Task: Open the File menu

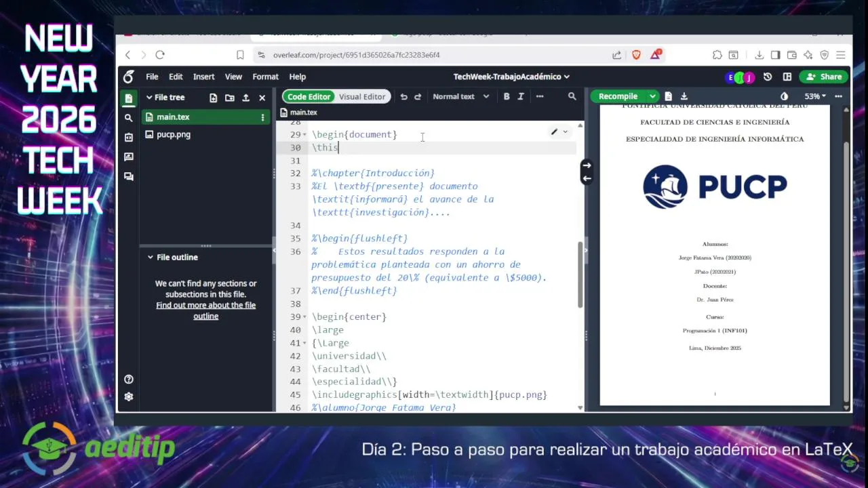Action: [x=152, y=77]
